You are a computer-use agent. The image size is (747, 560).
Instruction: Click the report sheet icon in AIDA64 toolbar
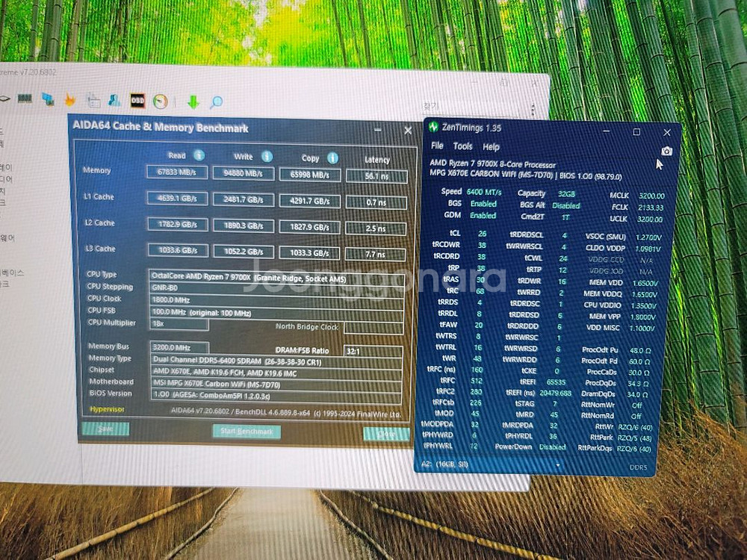coord(93,100)
